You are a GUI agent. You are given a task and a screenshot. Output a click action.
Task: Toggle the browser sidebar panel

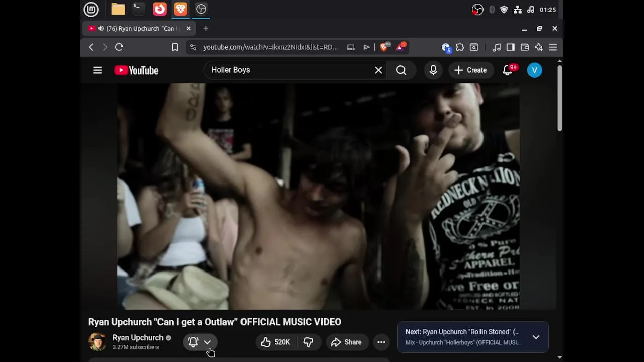point(511,47)
